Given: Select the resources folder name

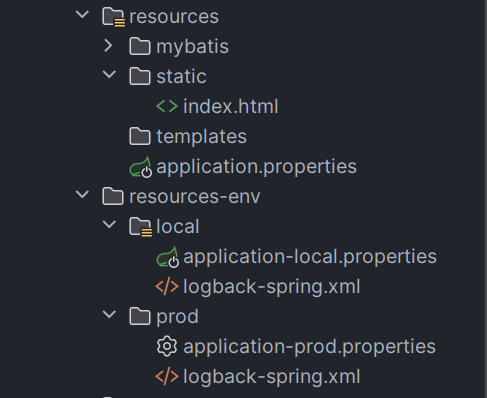Looking at the screenshot, I should 174,17.
